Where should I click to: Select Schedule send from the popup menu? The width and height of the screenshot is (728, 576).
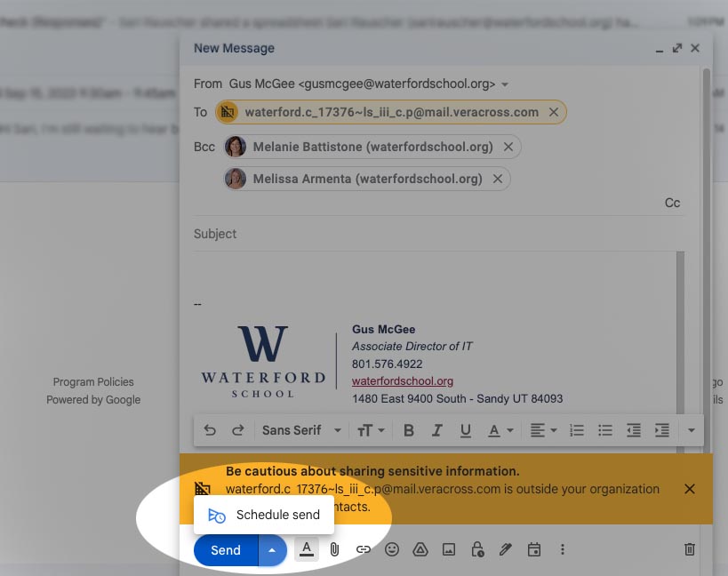[264, 515]
